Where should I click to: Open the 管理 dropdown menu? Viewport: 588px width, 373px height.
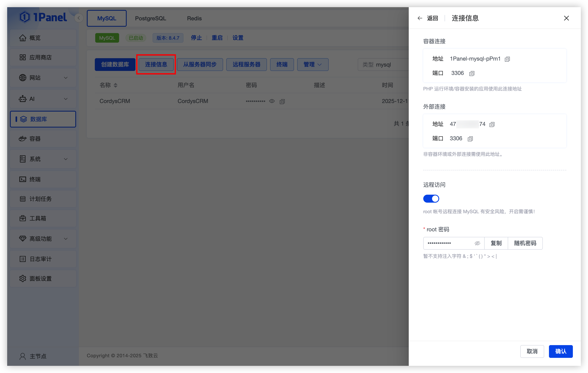point(313,64)
